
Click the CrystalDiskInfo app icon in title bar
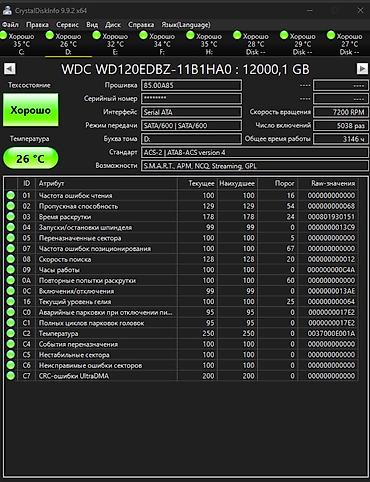coord(7,10)
